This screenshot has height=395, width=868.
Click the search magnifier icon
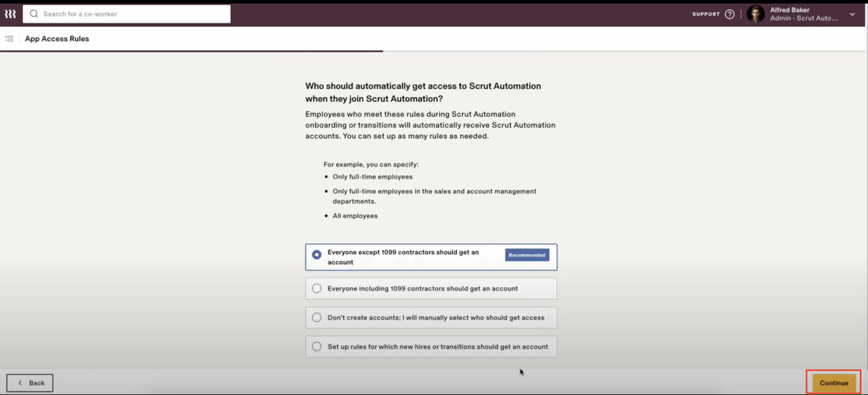point(34,14)
